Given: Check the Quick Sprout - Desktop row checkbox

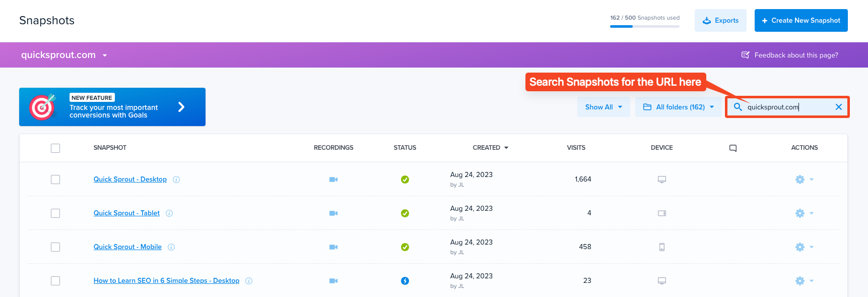Looking at the screenshot, I should click(x=55, y=180).
